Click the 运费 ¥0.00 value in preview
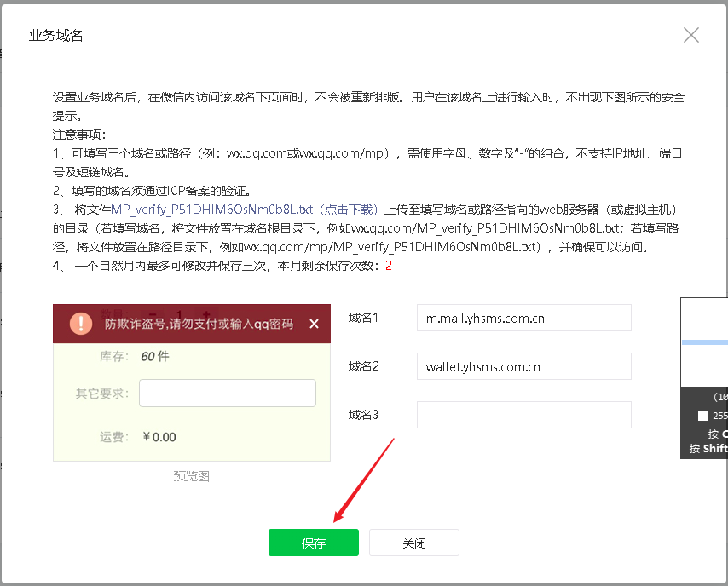 point(159,437)
